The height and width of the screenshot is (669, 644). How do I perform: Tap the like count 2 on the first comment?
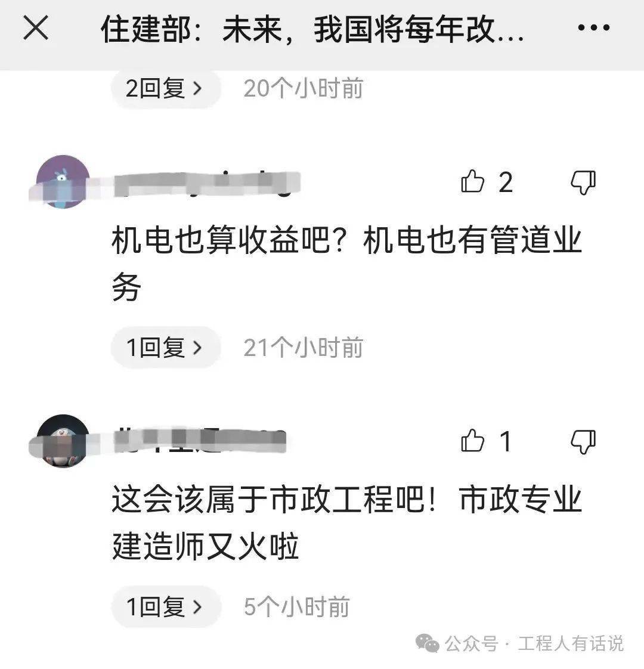pos(506,182)
